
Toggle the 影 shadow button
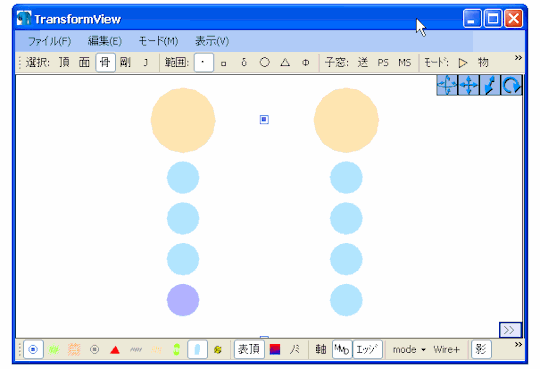[481, 349]
